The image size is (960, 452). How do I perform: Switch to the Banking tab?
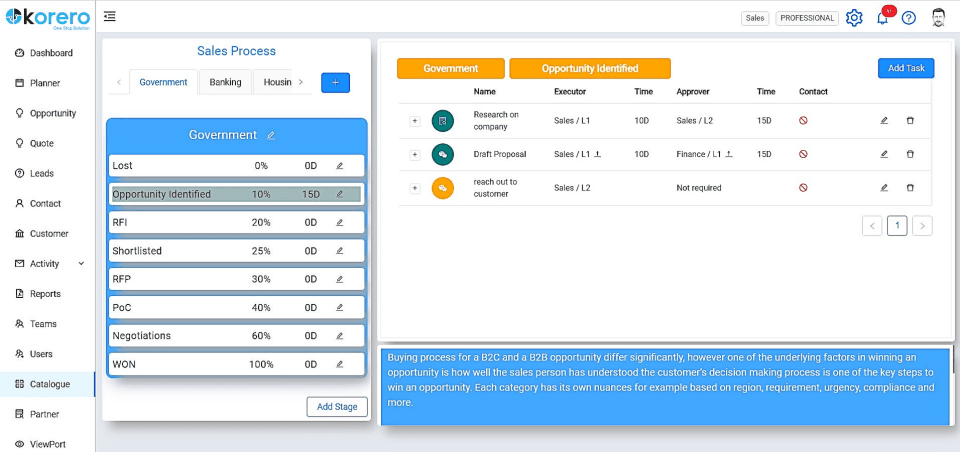coord(225,82)
